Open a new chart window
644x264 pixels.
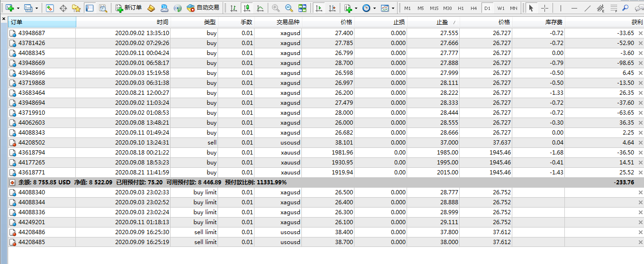pos(9,8)
